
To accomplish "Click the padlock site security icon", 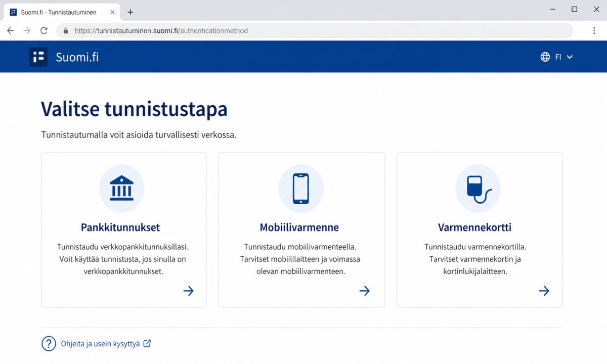I will 65,31.
